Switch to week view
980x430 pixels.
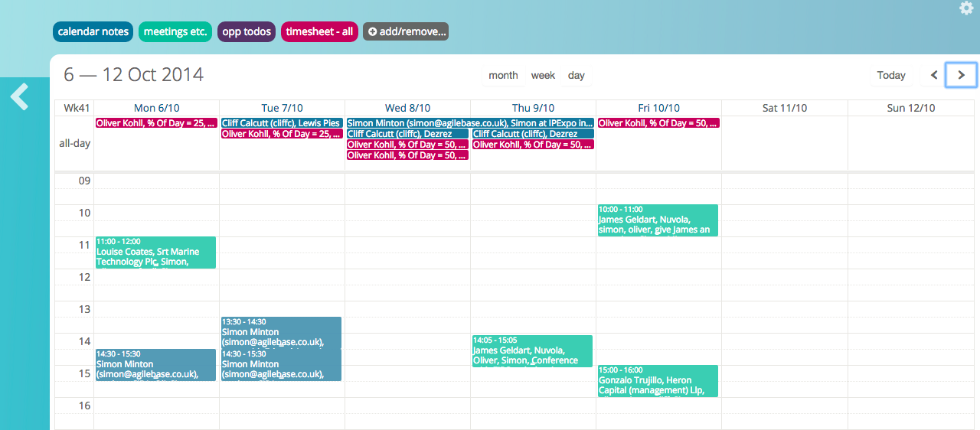pyautogui.click(x=543, y=75)
